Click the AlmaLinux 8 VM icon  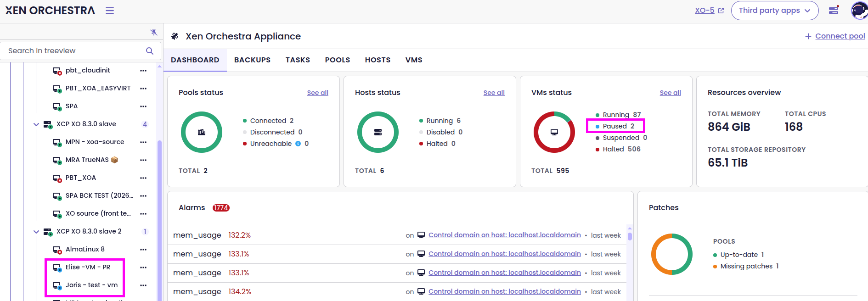coord(57,250)
